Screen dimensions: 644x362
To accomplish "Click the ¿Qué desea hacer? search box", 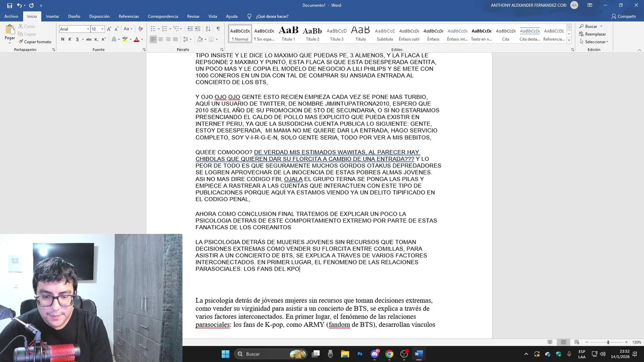I will [268, 16].
